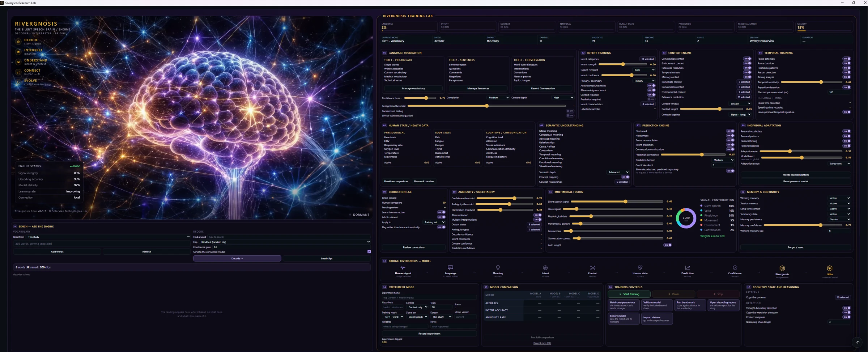The width and height of the screenshot is (868, 352).
Task: Select the Tier 1 - Vocabulary panel heading
Action: pos(398,60)
